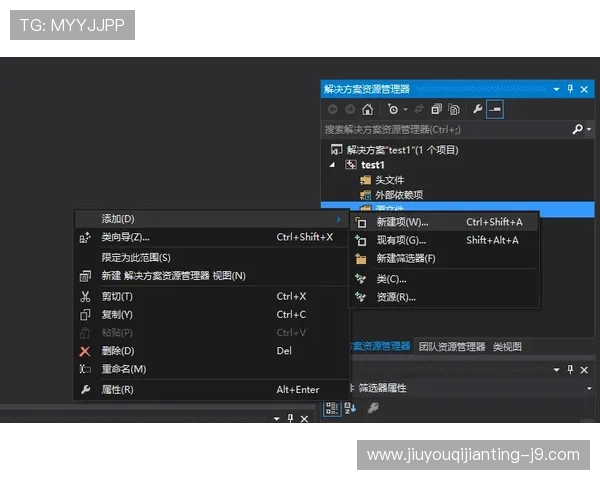Viewport: 600px width, 480px height.
Task: Choose 新建 解决方案资源管理器 视图(N)
Action: click(210, 276)
